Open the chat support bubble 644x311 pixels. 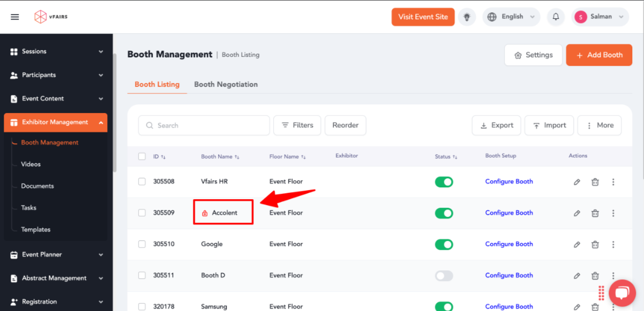coord(622,293)
